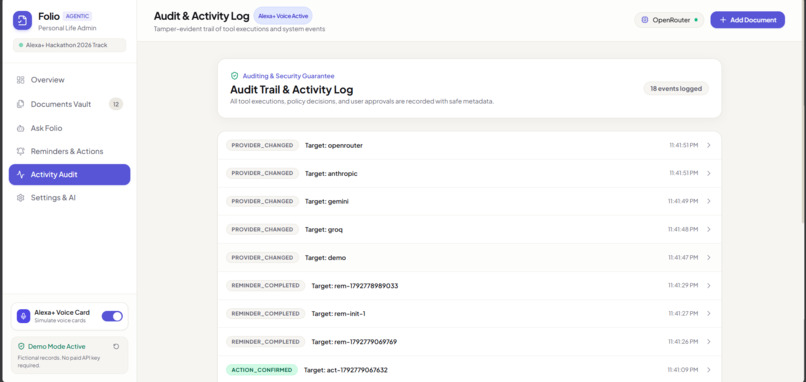The image size is (806, 382).
Task: Expand the Target: openrouter log entry chevron
Action: pyautogui.click(x=708, y=145)
